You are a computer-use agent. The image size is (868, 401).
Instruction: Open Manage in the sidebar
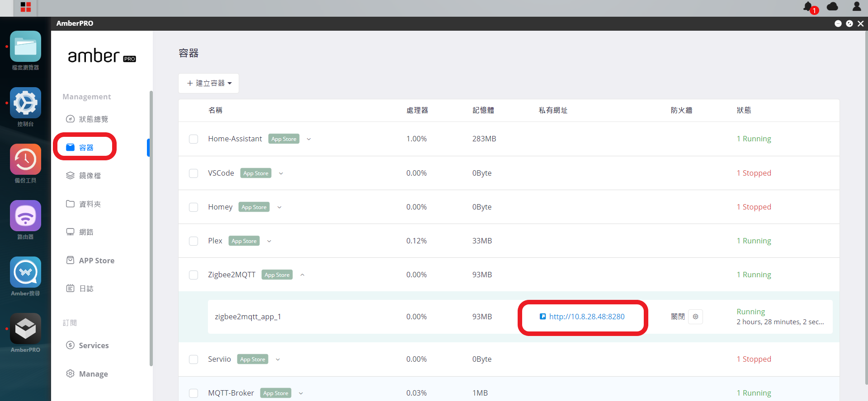[x=87, y=374]
